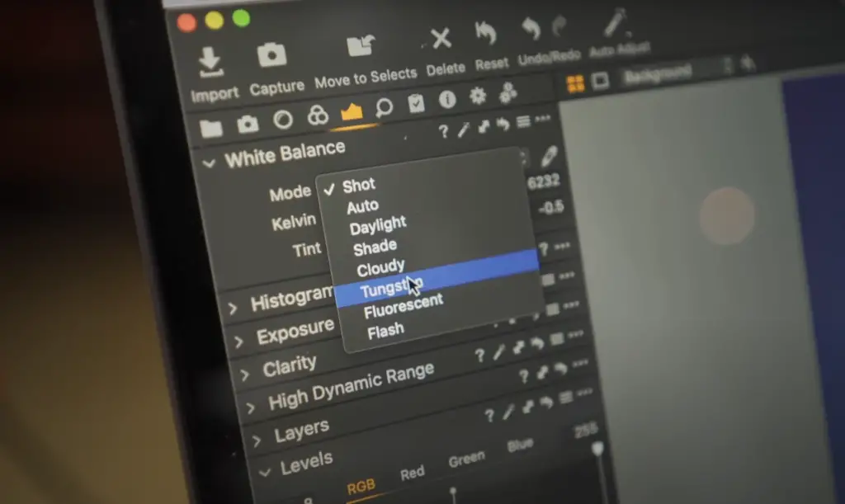Select Tungsten from the Mode list
This screenshot has height=504, width=845.
click(391, 288)
